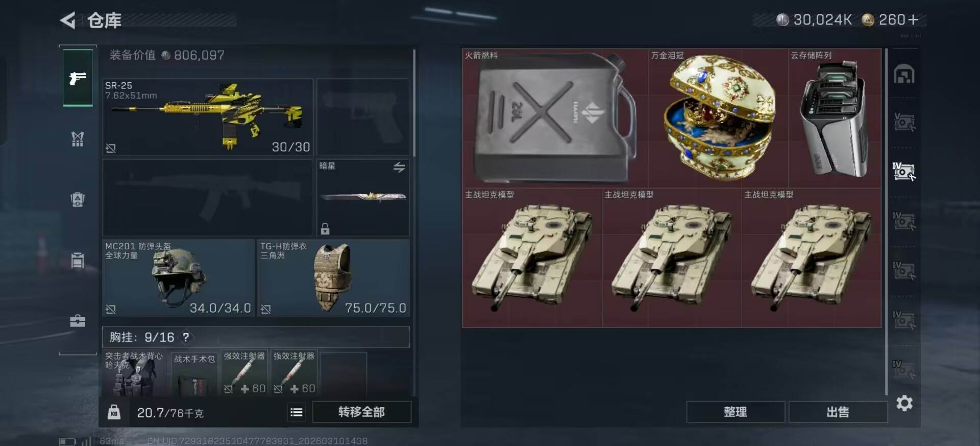The height and width of the screenshot is (446, 980).
Task: Select the 万金泪冠 jeweled egg item
Action: 718,118
